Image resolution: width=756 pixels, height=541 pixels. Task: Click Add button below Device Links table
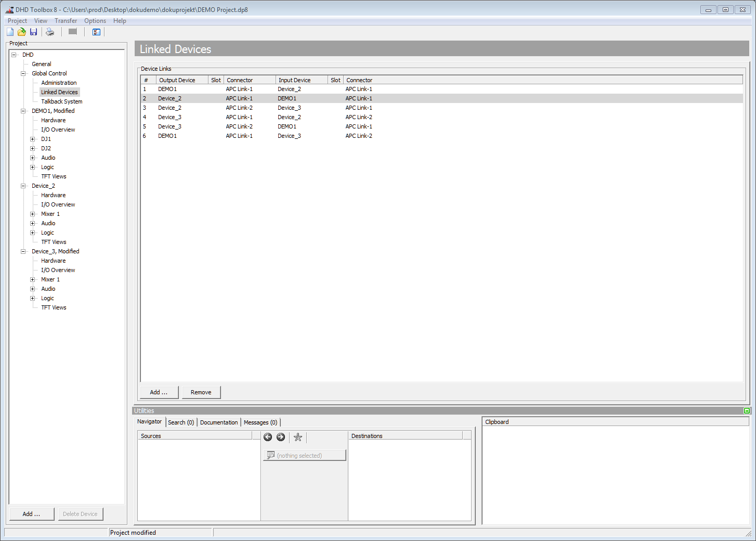[x=159, y=392]
